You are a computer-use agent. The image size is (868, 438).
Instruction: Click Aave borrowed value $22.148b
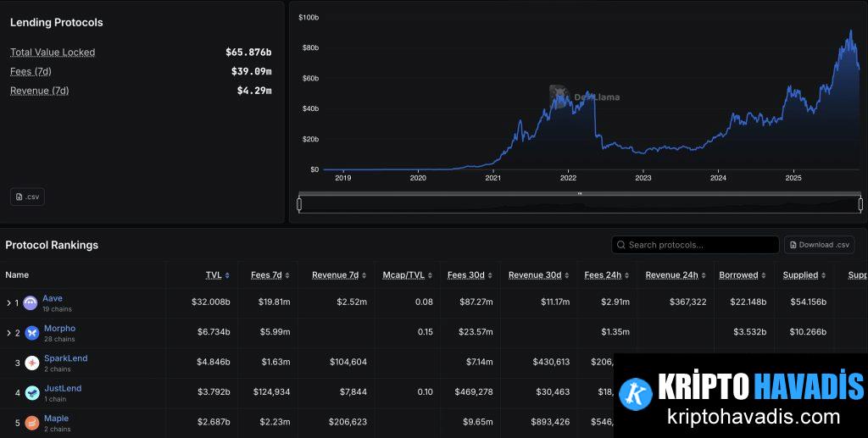click(748, 302)
